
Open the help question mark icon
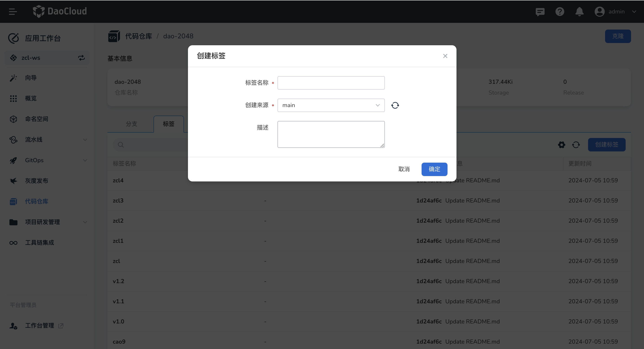pyautogui.click(x=559, y=12)
